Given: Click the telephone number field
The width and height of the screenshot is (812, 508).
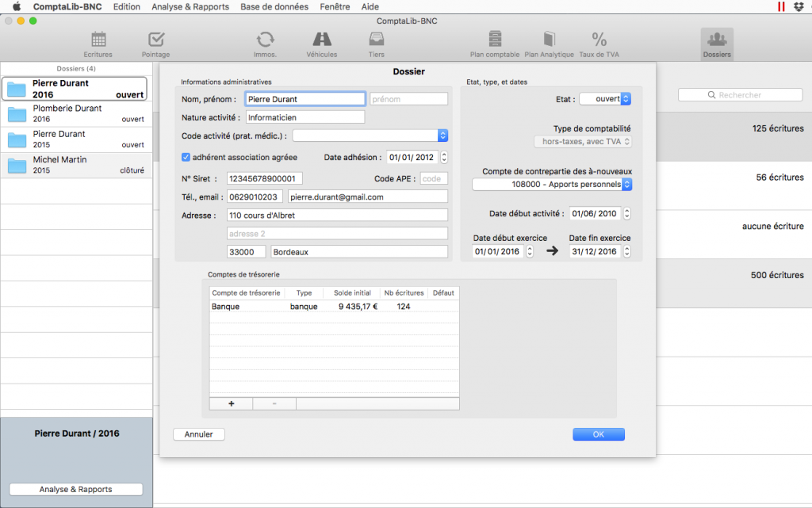Looking at the screenshot, I should [255, 197].
